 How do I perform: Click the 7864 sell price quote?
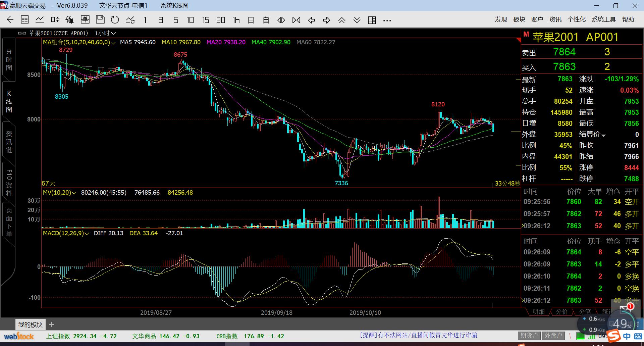click(x=564, y=52)
